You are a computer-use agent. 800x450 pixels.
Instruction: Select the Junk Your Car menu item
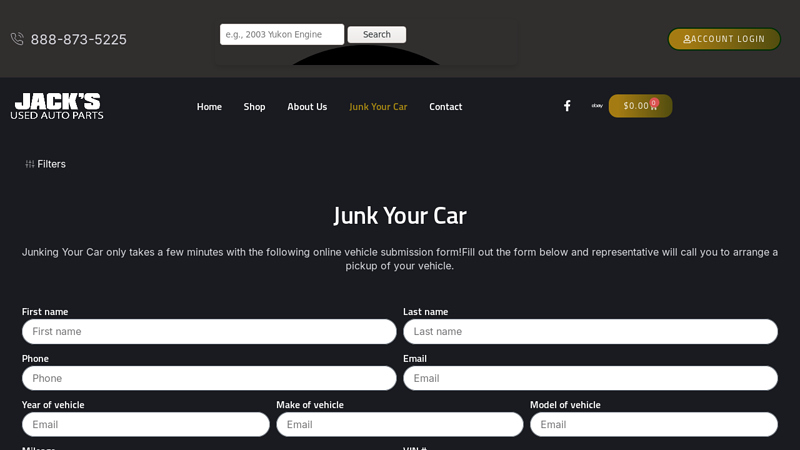click(x=378, y=107)
